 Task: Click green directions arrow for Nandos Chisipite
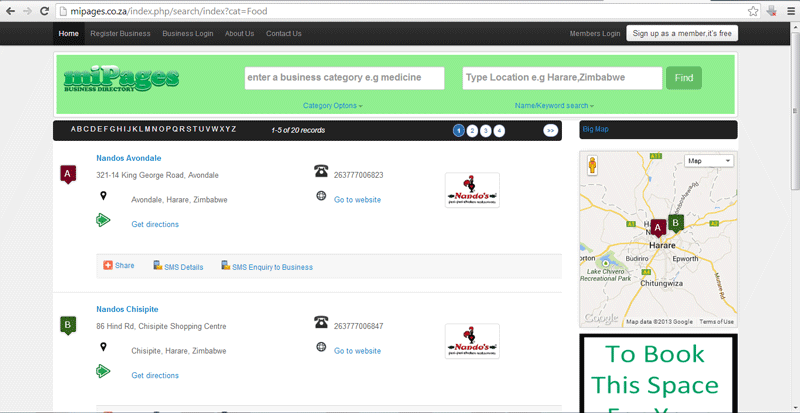point(103,371)
